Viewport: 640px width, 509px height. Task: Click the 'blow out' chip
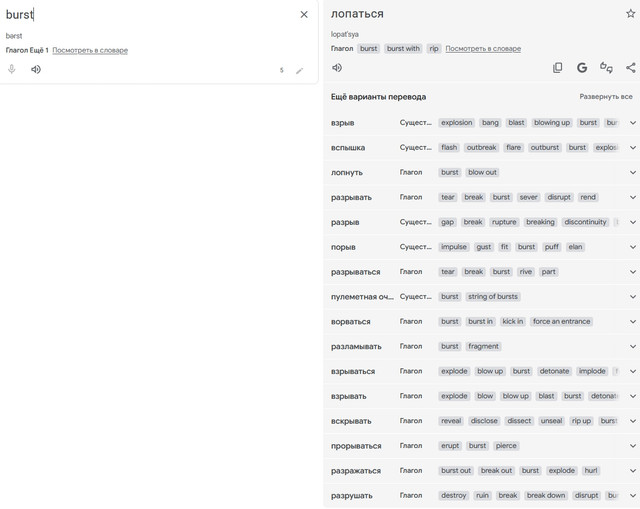(x=482, y=173)
